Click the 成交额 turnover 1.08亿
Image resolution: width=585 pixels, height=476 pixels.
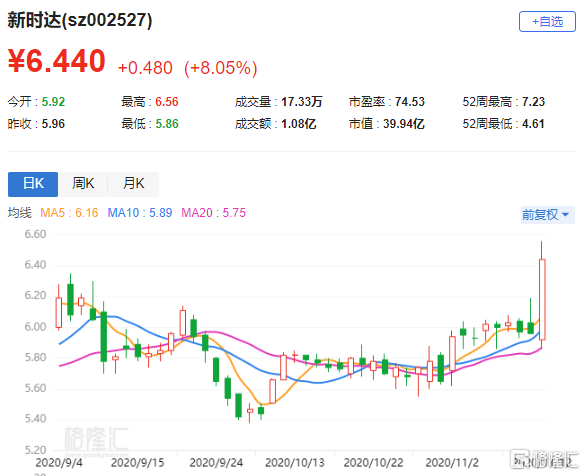pyautogui.click(x=298, y=123)
